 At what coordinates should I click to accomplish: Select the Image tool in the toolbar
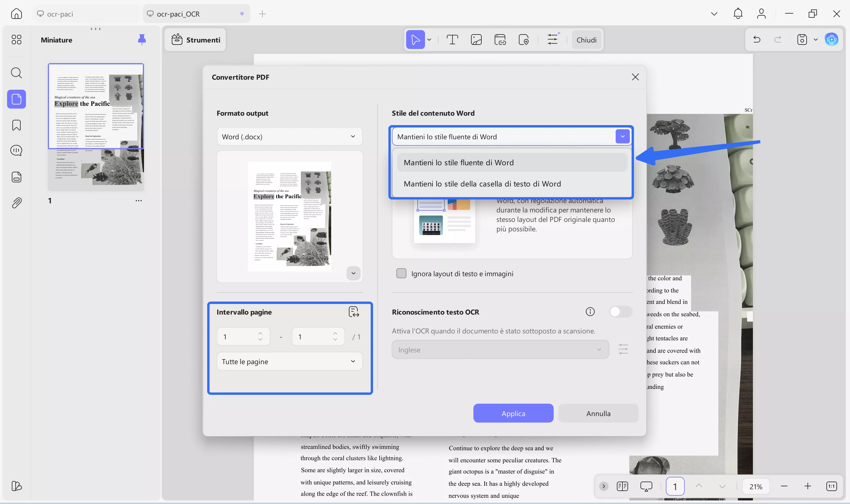click(x=476, y=40)
